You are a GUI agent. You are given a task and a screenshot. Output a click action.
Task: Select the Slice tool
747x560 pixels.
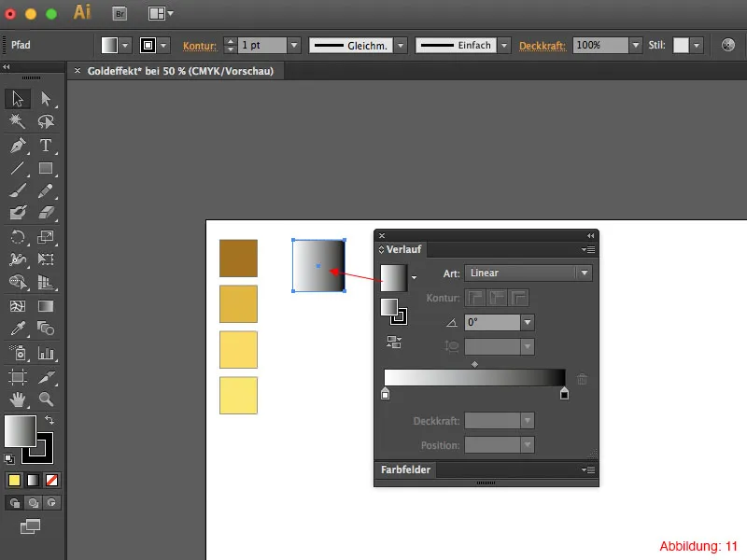click(x=46, y=377)
